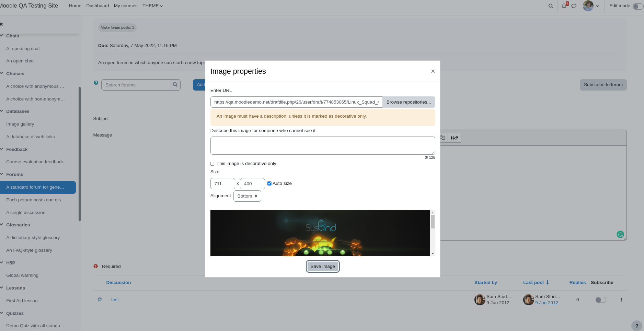Click the image description text area

(x=323, y=145)
